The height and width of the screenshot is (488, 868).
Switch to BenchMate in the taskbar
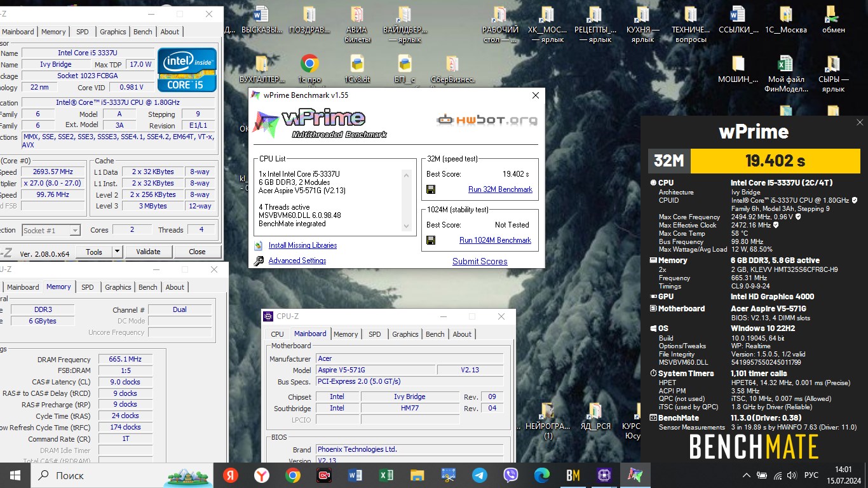[x=573, y=475]
